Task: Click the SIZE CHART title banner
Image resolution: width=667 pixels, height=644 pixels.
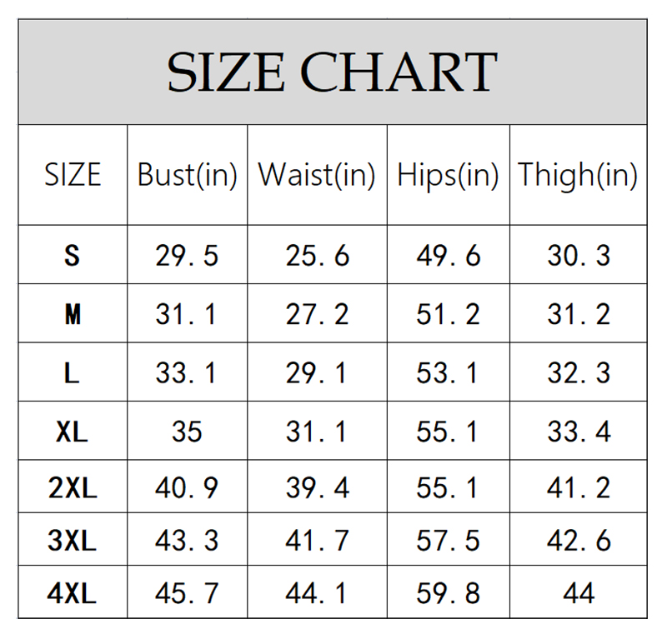Action: 332,72
